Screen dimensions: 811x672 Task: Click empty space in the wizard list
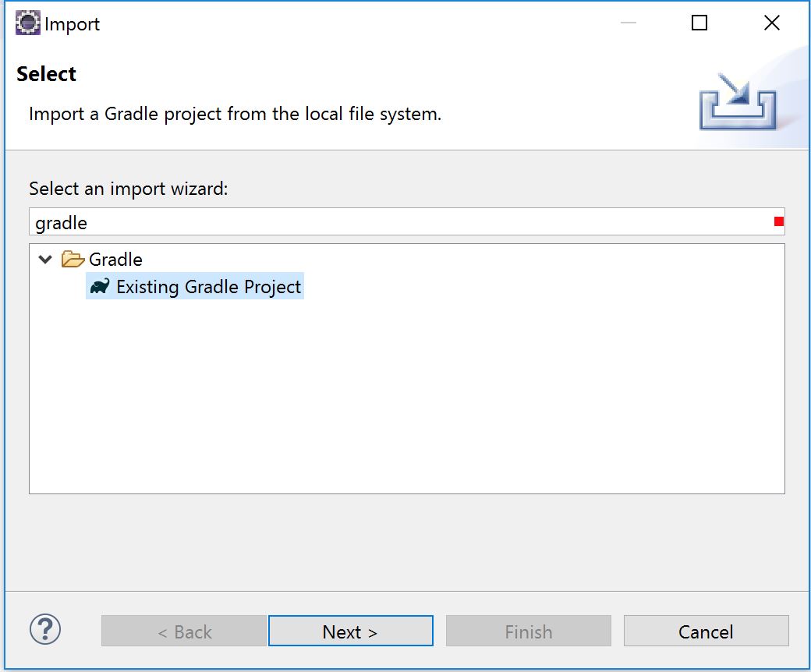tap(405, 398)
